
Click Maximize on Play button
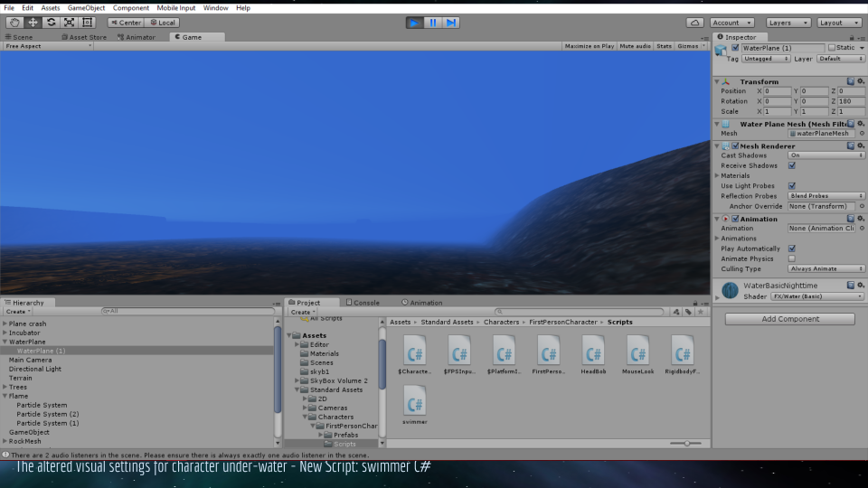click(x=590, y=46)
